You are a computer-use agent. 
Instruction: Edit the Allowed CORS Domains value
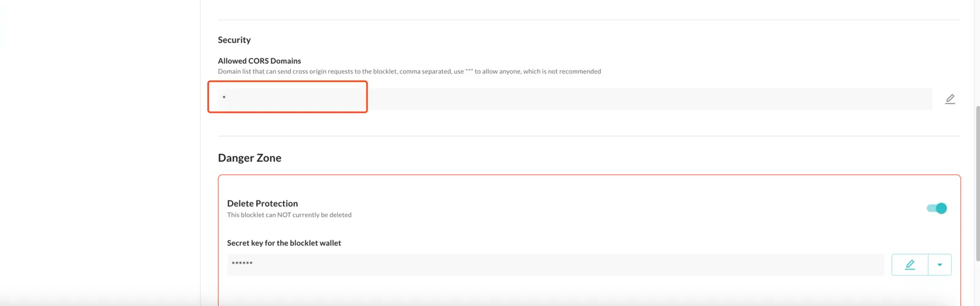tap(950, 99)
